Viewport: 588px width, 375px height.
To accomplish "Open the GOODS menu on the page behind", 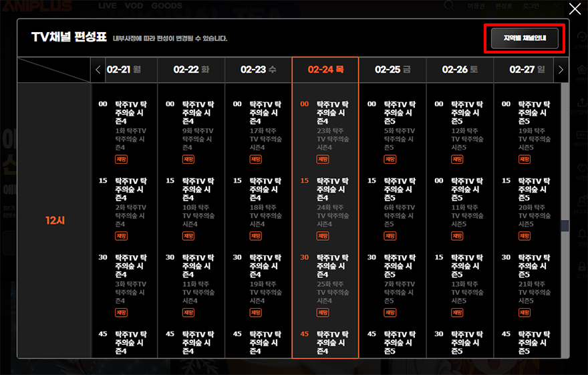I will coord(167,5).
